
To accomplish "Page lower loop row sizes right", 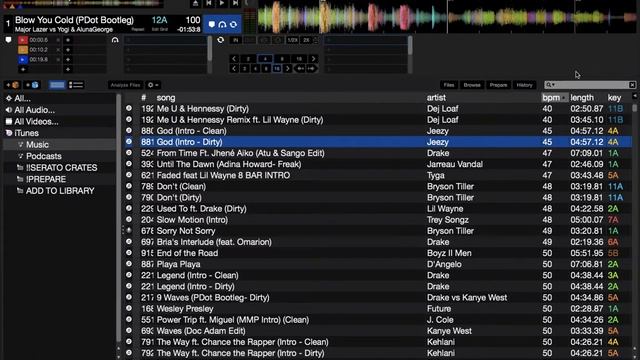I will click(287, 69).
